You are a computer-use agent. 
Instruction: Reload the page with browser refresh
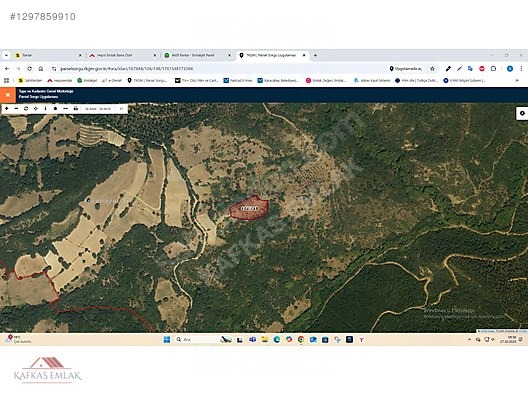(x=30, y=69)
